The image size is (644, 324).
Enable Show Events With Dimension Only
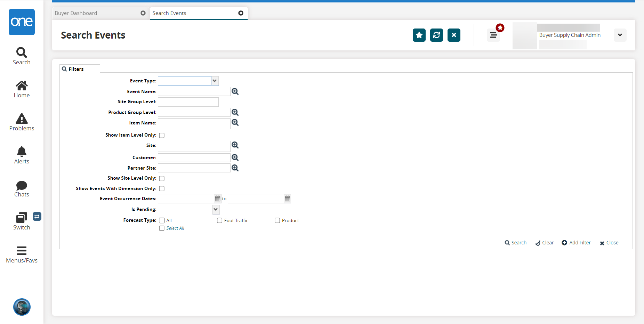pyautogui.click(x=162, y=188)
